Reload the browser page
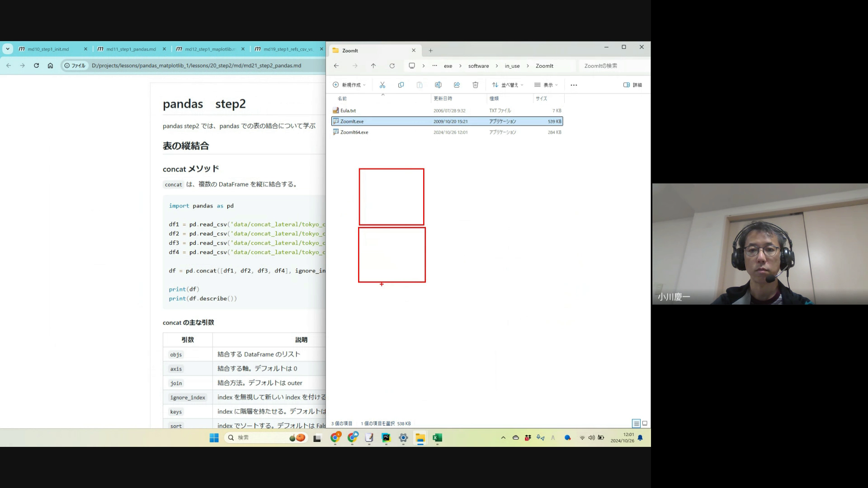868x488 pixels. [36, 66]
